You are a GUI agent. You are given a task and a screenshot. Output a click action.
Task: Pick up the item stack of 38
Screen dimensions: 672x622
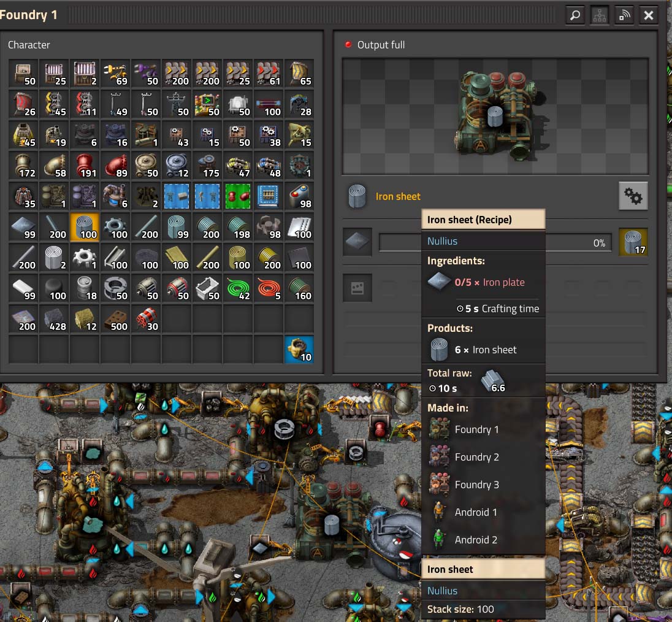(x=269, y=135)
